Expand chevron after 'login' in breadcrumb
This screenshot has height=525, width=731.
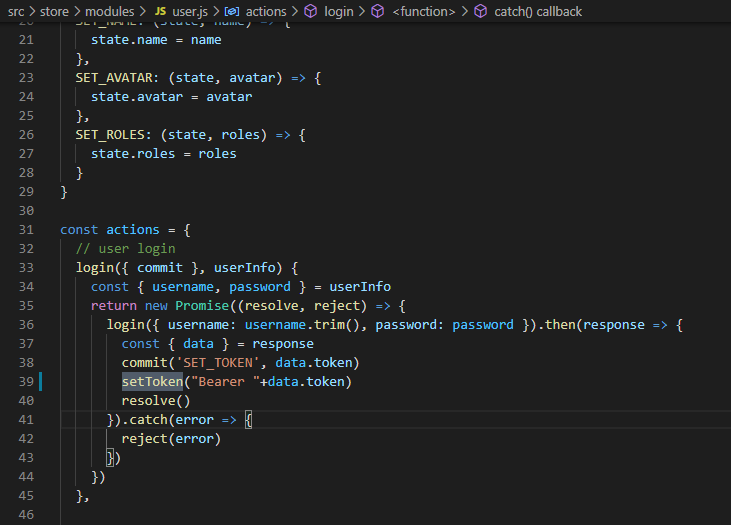(362, 11)
